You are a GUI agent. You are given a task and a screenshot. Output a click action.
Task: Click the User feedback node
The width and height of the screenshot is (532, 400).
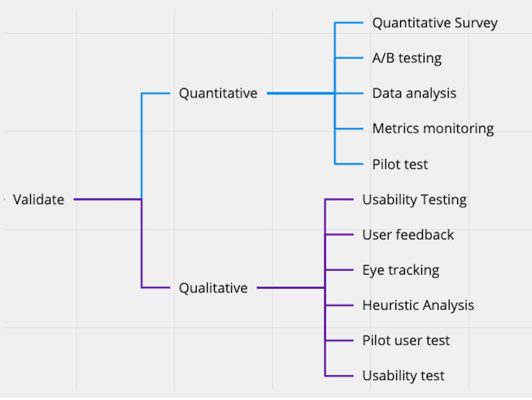tap(408, 235)
